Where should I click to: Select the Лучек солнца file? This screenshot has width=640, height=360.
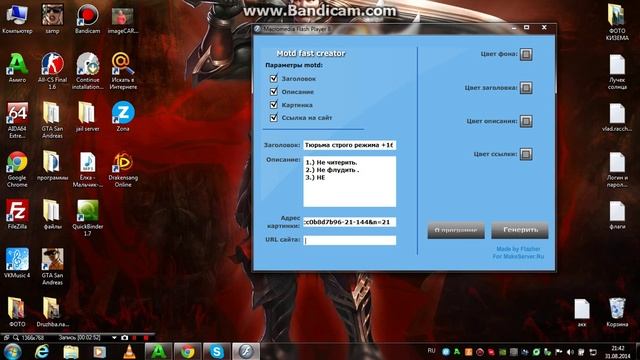(617, 71)
